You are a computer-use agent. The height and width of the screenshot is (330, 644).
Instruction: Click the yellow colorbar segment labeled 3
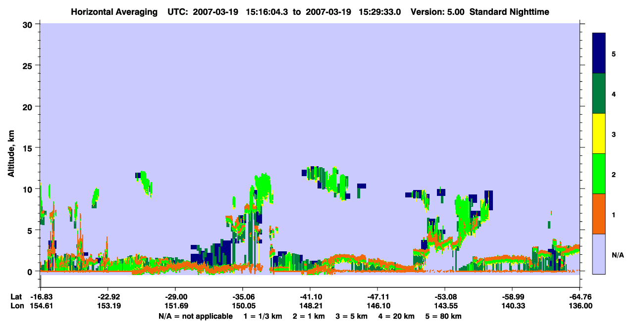pyautogui.click(x=599, y=134)
